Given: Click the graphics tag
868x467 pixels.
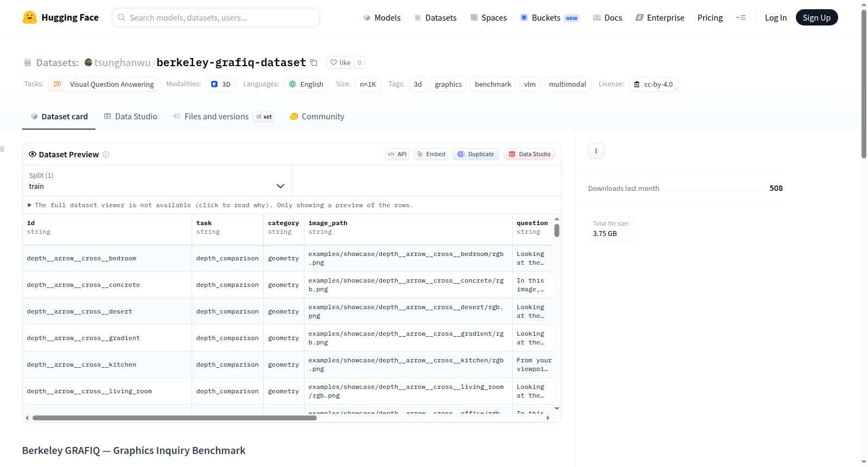Looking at the screenshot, I should [x=448, y=84].
